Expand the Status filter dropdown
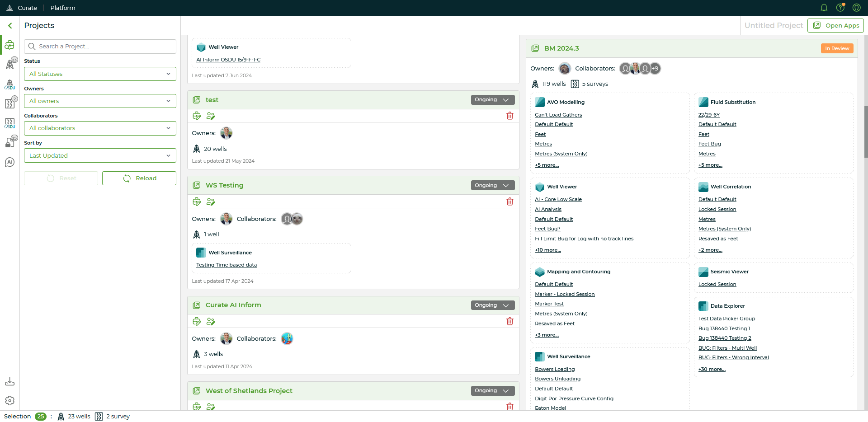Viewport: 868px width, 422px height. tap(100, 74)
